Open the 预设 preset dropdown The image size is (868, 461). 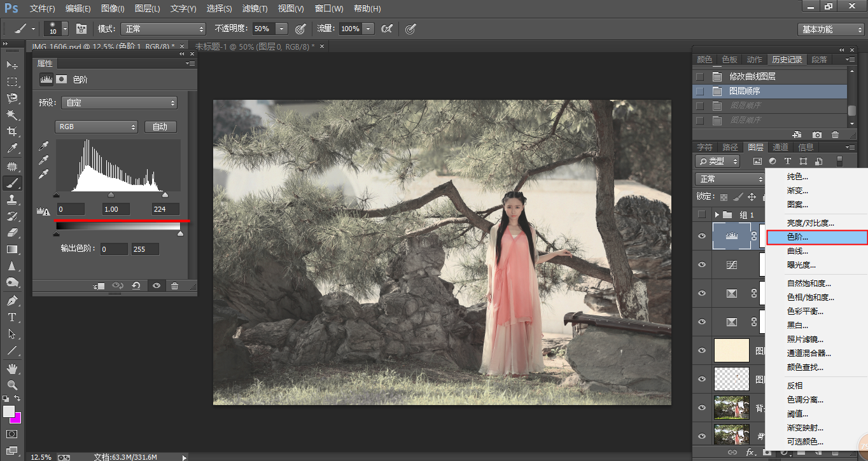coord(119,102)
